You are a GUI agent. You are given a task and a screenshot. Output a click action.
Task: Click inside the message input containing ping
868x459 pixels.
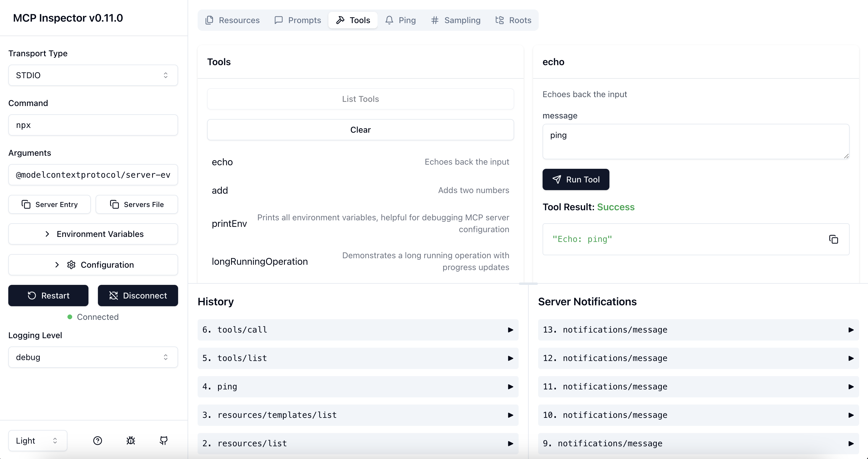click(696, 142)
